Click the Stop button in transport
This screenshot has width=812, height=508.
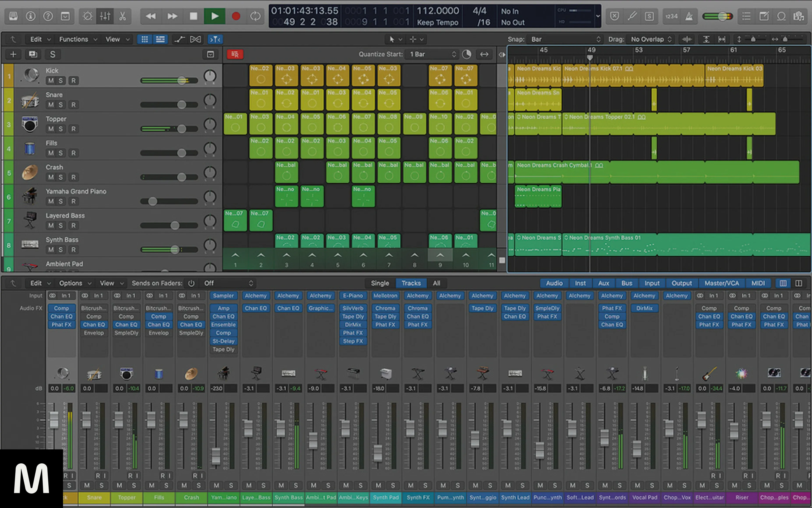pos(193,16)
